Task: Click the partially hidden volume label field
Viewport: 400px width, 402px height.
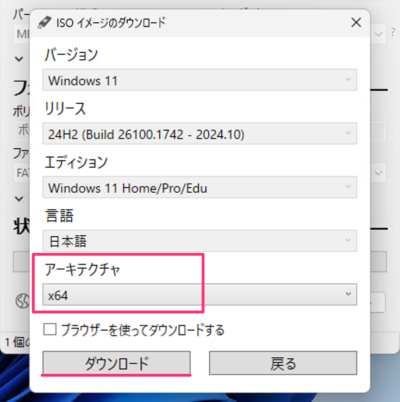Action: click(x=22, y=131)
